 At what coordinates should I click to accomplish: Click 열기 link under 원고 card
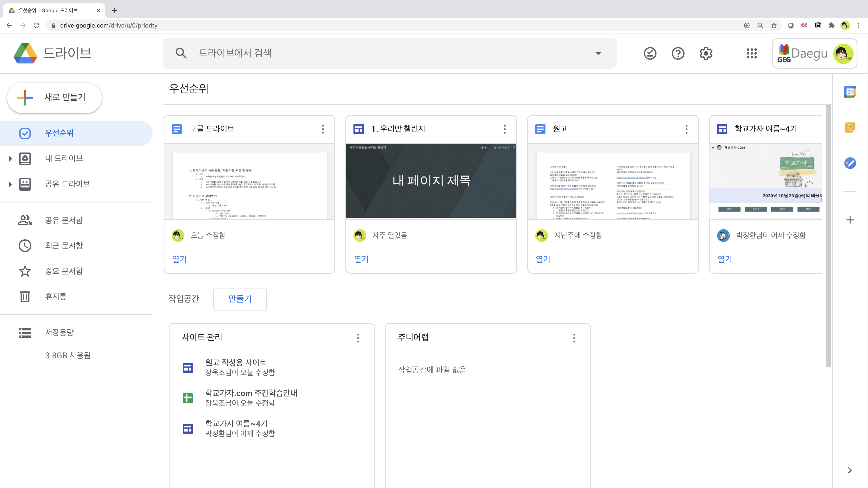[542, 259]
